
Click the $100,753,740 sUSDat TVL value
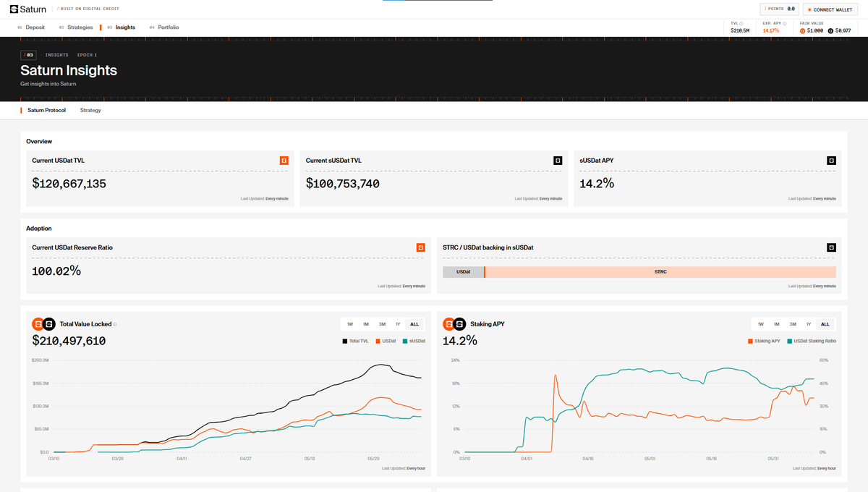coord(343,184)
